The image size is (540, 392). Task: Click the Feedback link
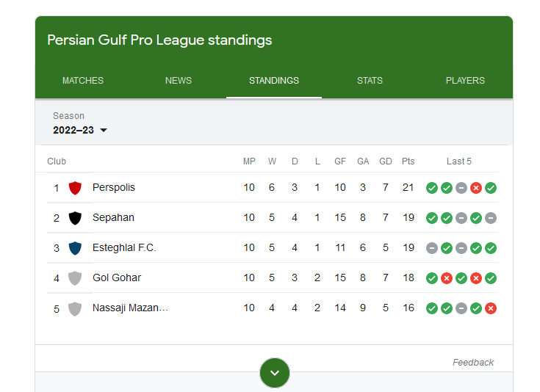pos(473,363)
